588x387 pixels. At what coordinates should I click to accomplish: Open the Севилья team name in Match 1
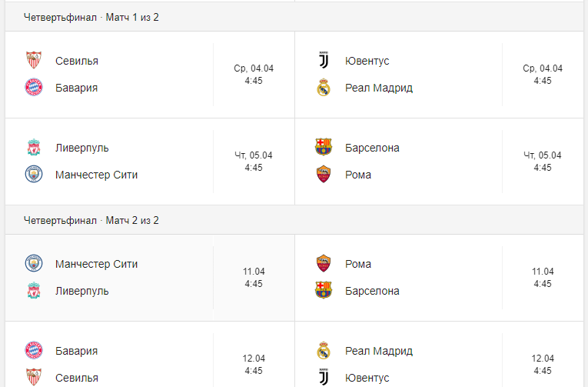(77, 61)
